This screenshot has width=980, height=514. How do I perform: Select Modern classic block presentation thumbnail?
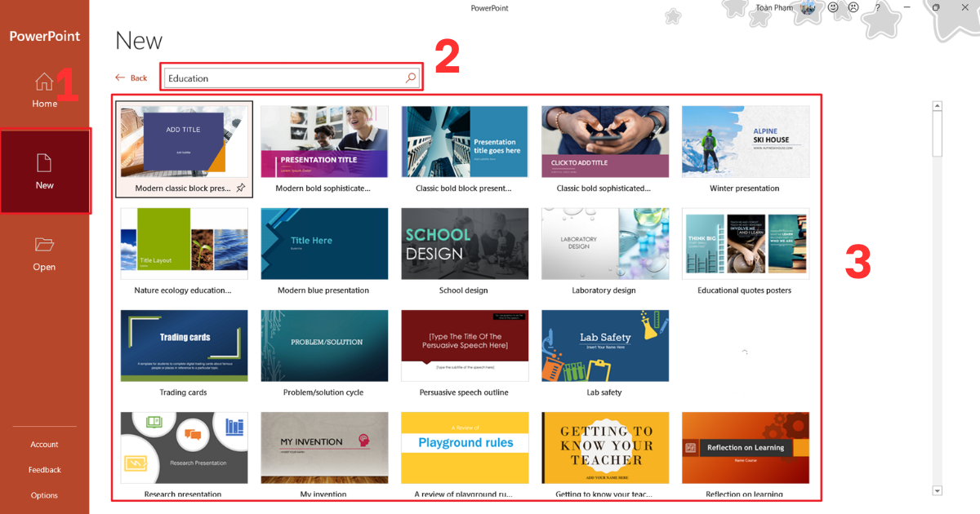click(184, 142)
